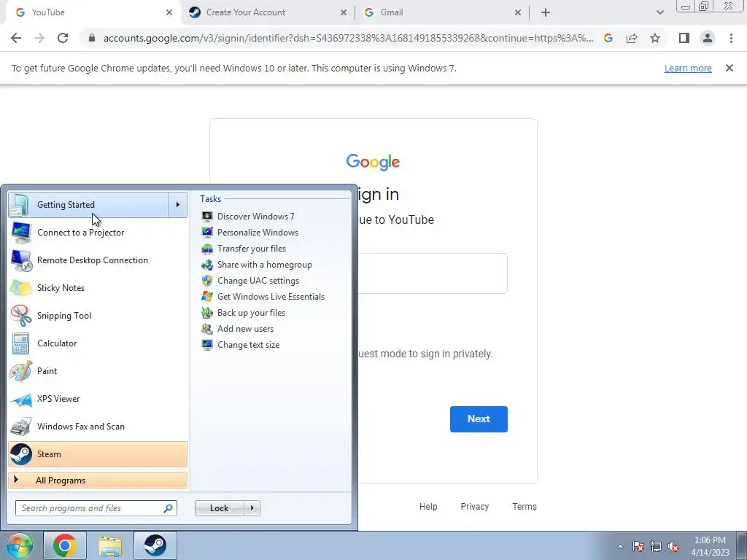Viewport: 747px width, 560px height.
Task: Open the Privacy link
Action: [x=474, y=507]
